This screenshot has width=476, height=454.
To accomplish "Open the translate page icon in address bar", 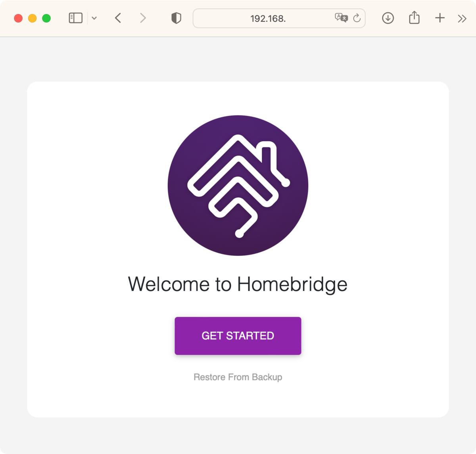I will click(341, 18).
